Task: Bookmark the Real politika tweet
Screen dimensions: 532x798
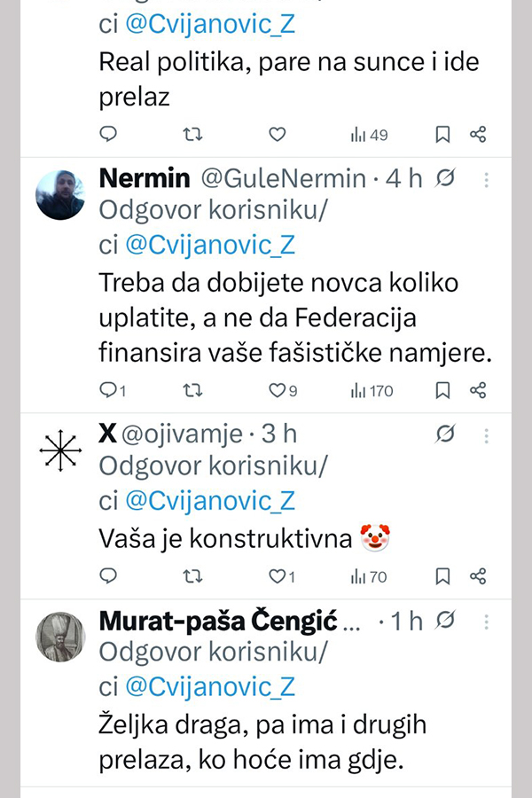Action: pos(442,135)
